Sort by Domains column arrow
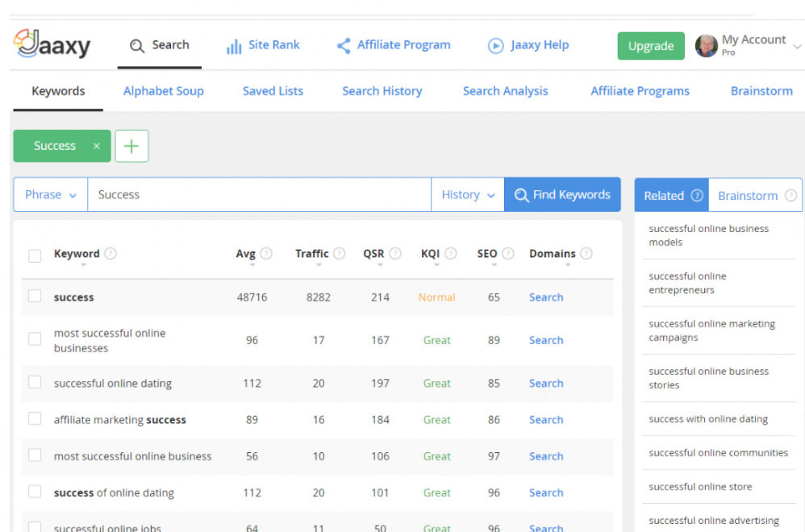 (568, 265)
